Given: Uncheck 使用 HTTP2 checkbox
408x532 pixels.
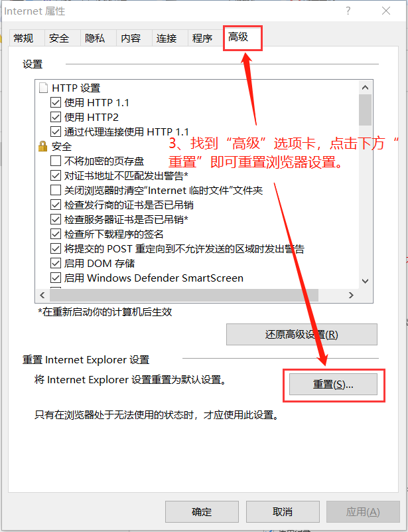Looking at the screenshot, I should [x=55, y=117].
